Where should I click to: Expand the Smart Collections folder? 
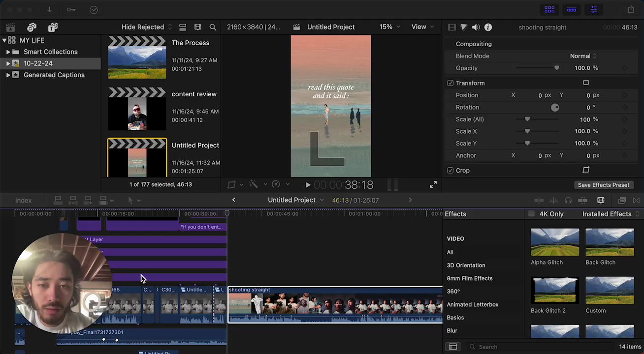pos(8,52)
